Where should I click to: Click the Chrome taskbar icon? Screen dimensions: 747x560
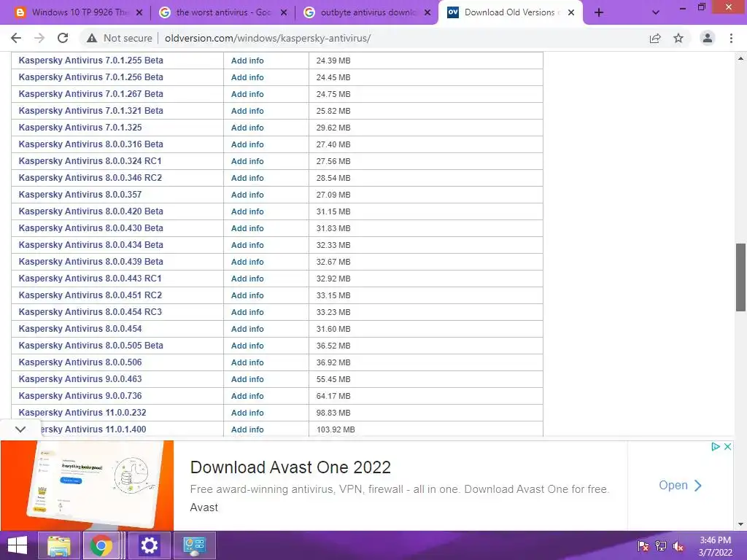pos(101,545)
